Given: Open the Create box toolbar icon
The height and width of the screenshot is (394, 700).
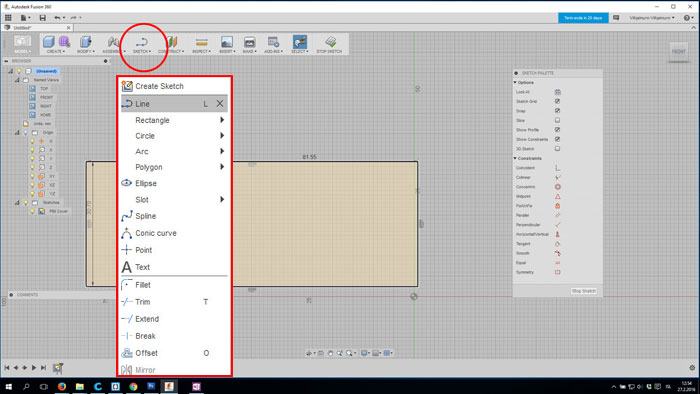Looking at the screenshot, I should click(x=49, y=42).
